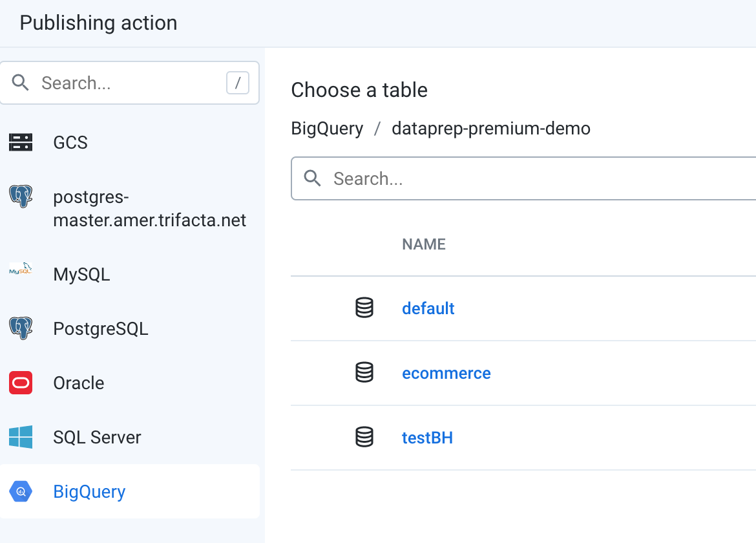The height and width of the screenshot is (543, 756).
Task: Switch to the Oracle connection label
Action: click(79, 383)
